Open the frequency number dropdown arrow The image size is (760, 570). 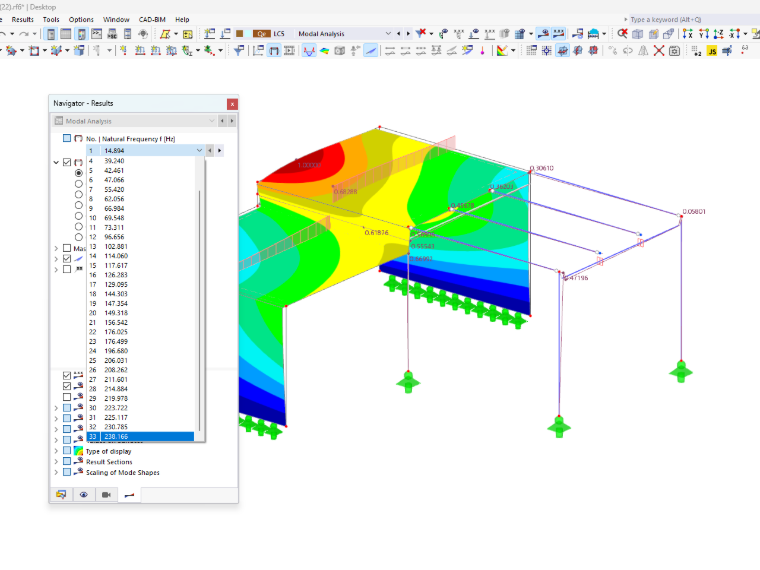tap(199, 151)
